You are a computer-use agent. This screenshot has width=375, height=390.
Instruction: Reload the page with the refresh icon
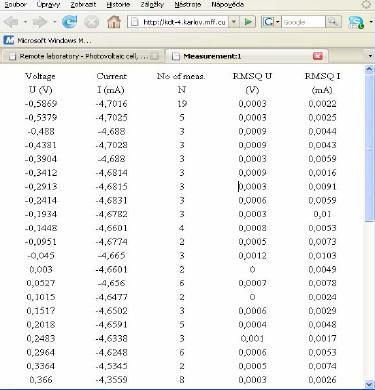click(x=69, y=22)
